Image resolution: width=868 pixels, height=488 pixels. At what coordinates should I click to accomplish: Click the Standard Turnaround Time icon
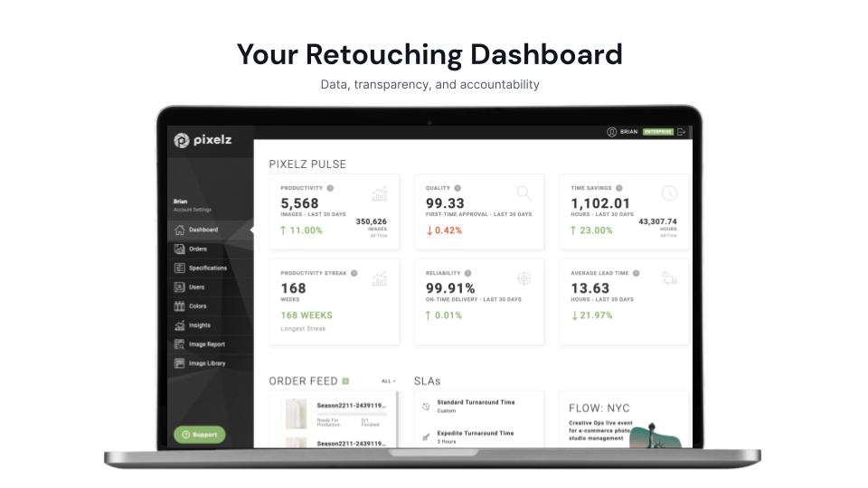tap(426, 407)
